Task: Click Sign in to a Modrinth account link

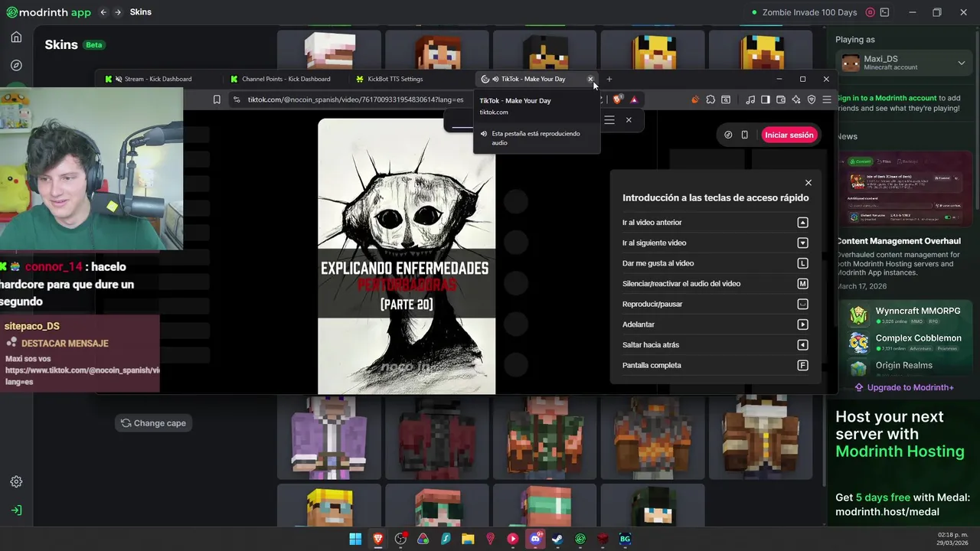Action: [x=887, y=98]
